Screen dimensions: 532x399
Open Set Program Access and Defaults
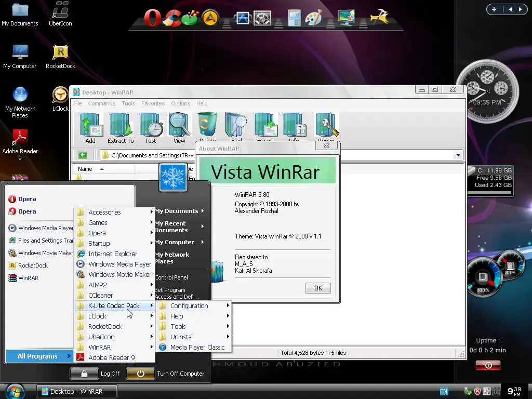[177, 293]
